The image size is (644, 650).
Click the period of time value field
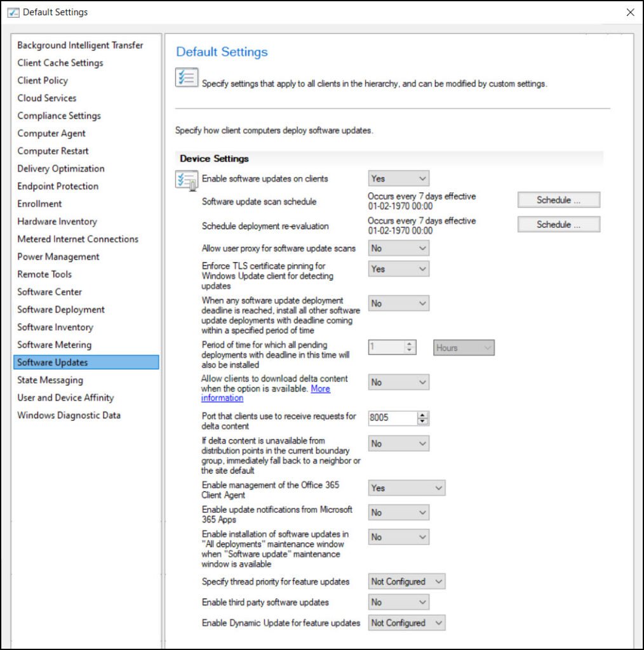(387, 347)
